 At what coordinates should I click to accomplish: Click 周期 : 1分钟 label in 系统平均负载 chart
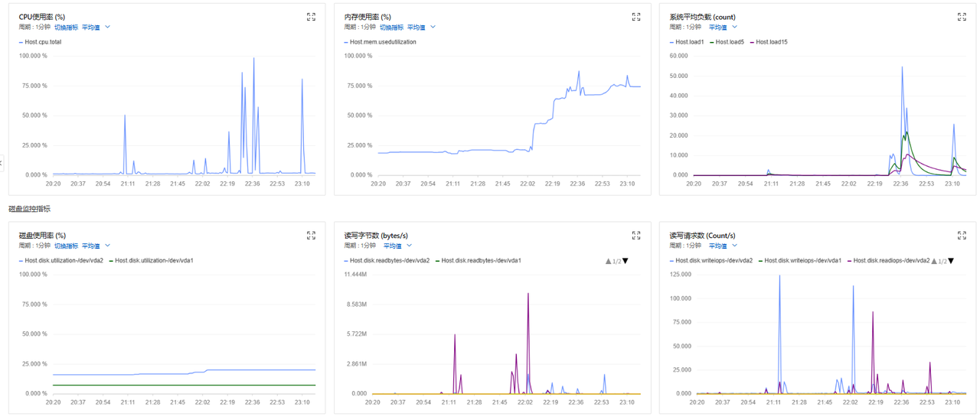685,28
